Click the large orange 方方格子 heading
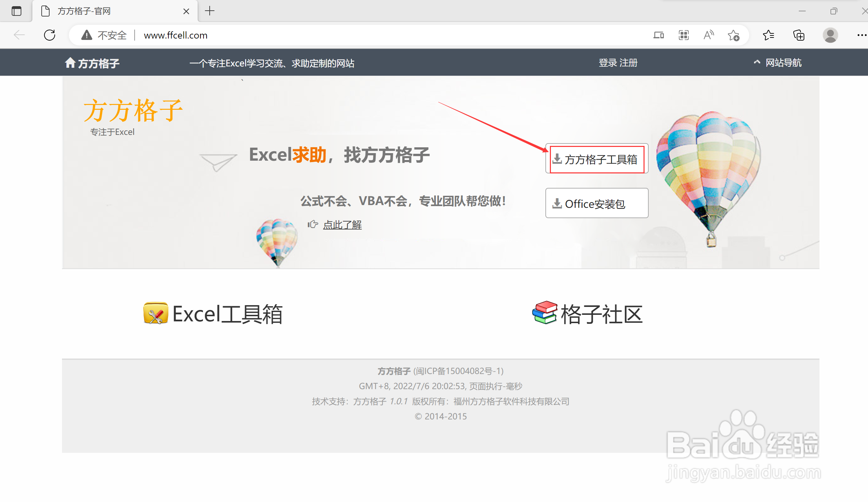Screen dimensions: 868x502 [133, 110]
